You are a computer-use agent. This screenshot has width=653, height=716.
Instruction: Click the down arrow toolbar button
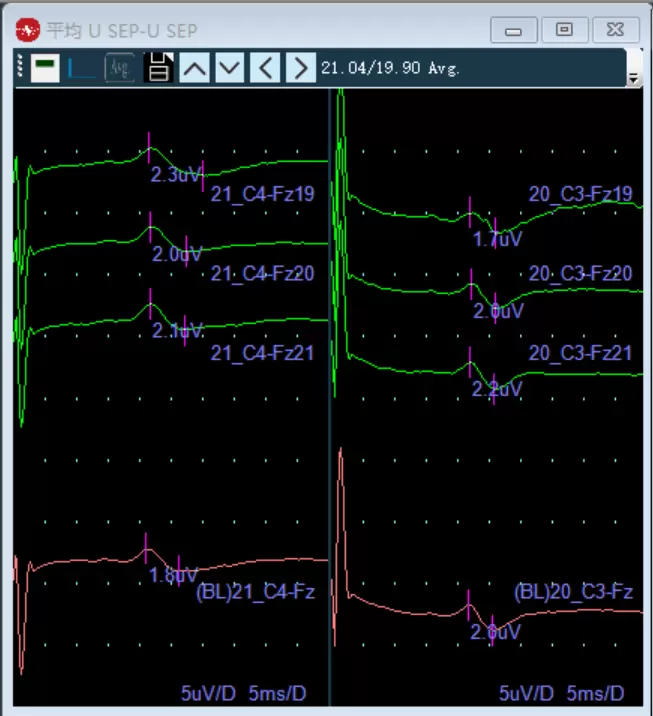pos(229,68)
